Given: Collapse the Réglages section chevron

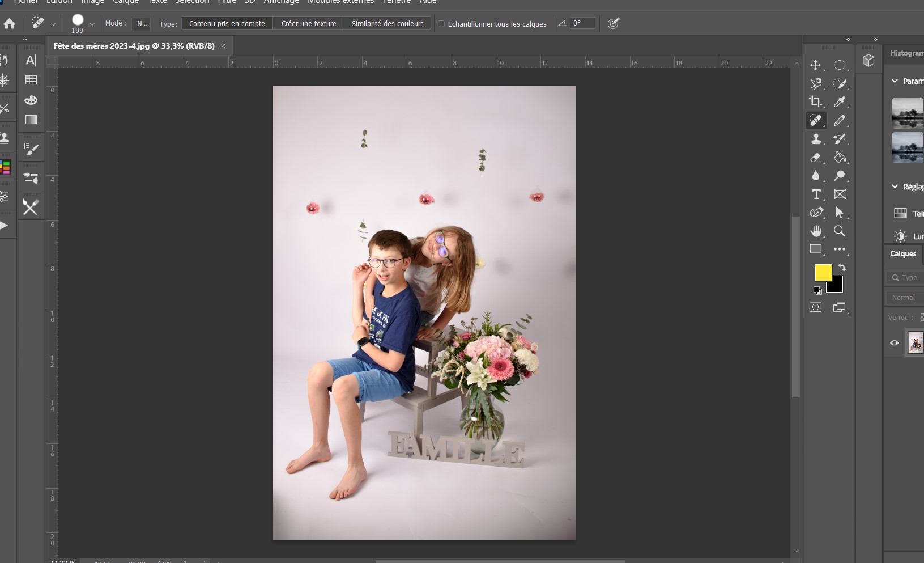Looking at the screenshot, I should [x=895, y=187].
